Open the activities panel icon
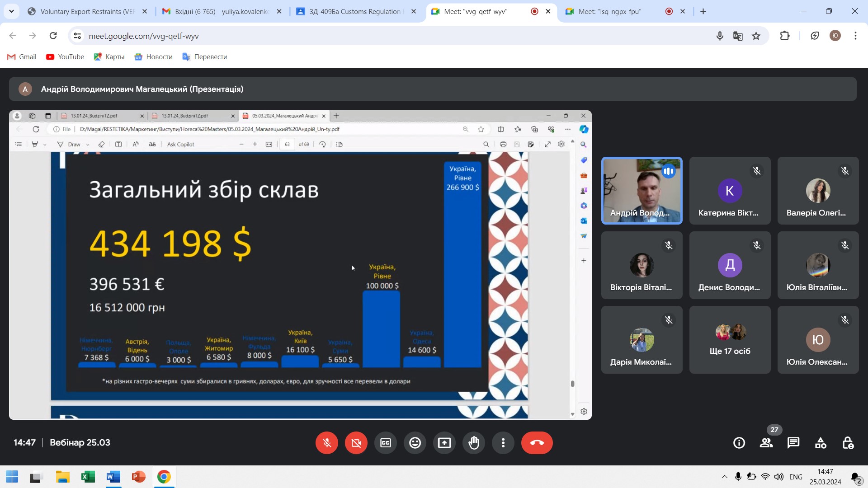Viewport: 868px width, 488px height. click(x=821, y=443)
